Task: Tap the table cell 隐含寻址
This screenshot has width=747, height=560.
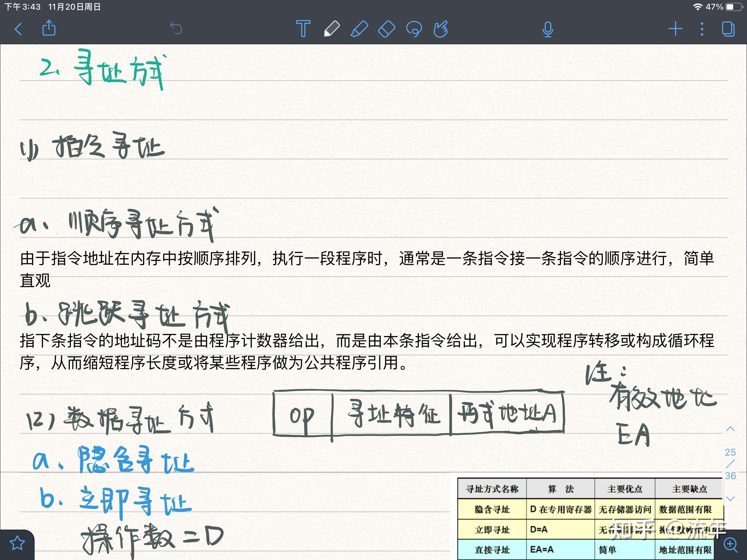Action: [x=492, y=509]
